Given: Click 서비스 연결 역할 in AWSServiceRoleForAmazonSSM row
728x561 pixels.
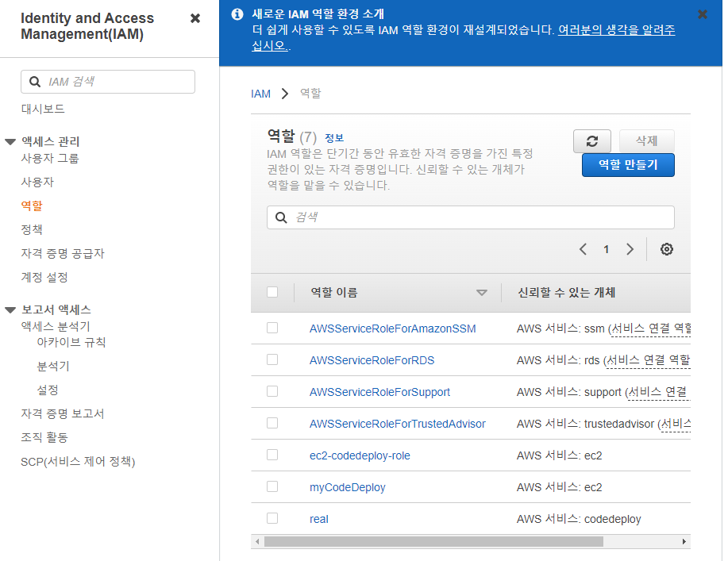Looking at the screenshot, I should (651, 329).
